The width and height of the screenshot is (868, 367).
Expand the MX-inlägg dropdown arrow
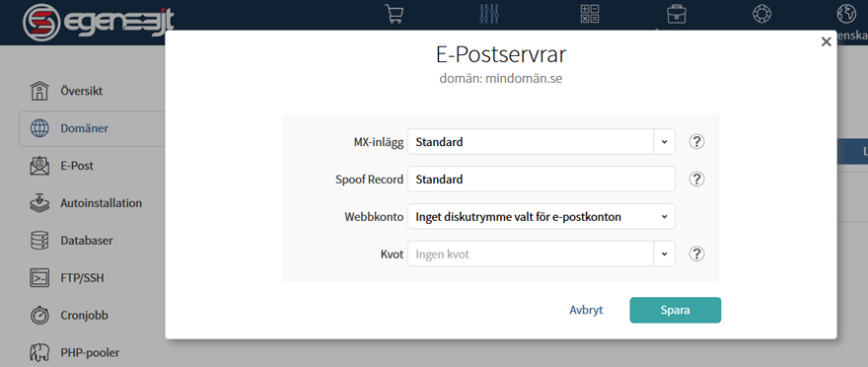coord(664,142)
